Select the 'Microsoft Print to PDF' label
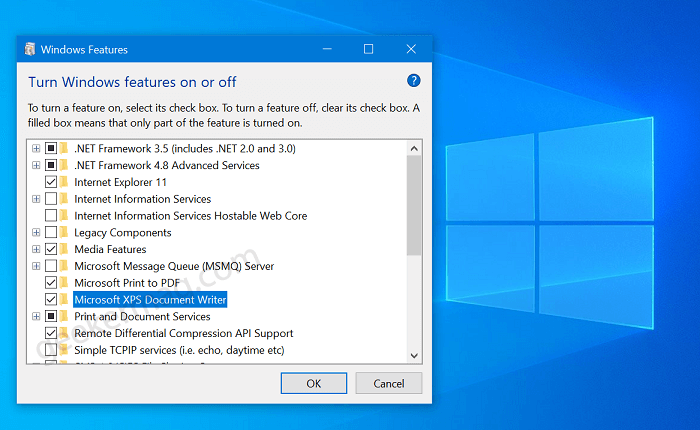 tap(127, 283)
